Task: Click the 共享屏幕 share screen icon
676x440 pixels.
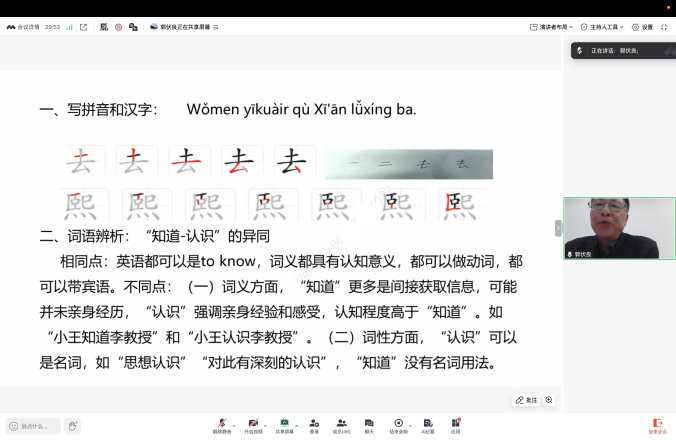Action: 284,423
